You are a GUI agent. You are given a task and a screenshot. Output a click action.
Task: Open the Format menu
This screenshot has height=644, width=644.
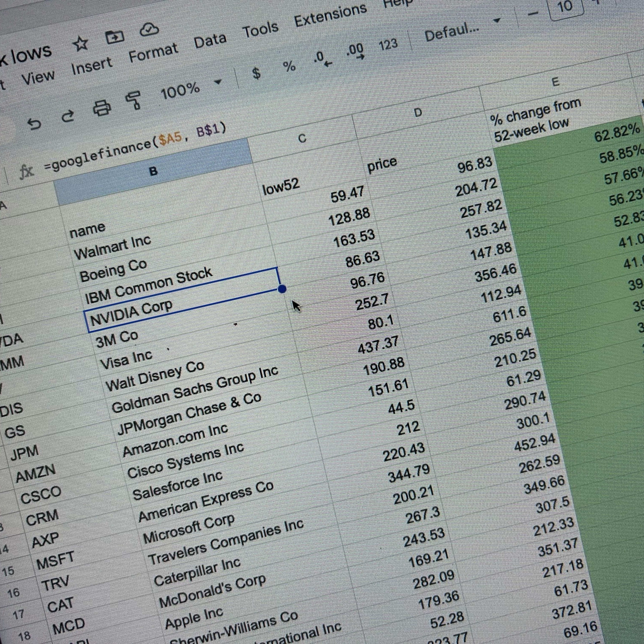(153, 53)
